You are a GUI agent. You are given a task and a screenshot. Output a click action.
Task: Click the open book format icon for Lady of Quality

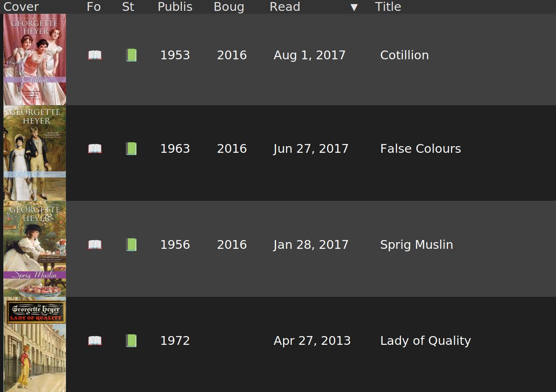click(95, 341)
